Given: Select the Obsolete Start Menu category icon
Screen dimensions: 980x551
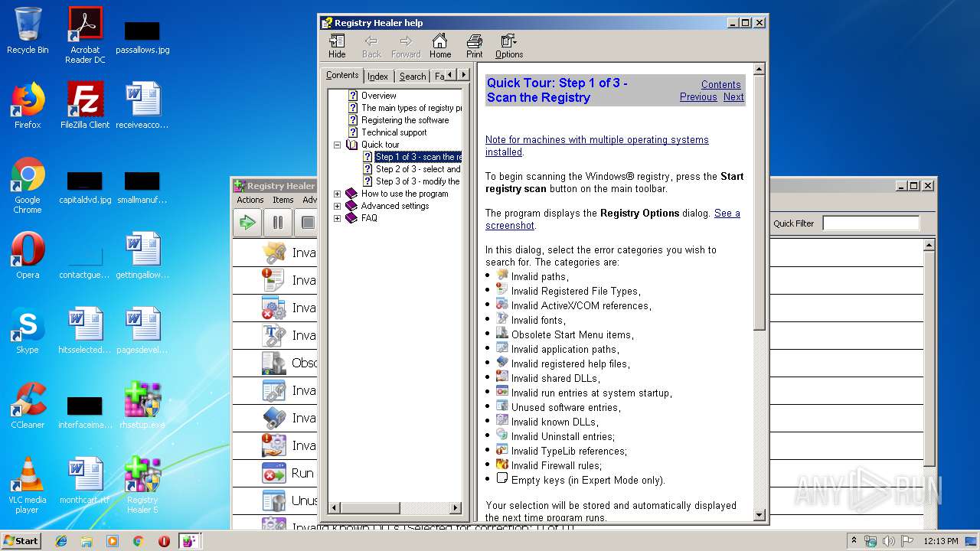Looking at the screenshot, I should 274,363.
